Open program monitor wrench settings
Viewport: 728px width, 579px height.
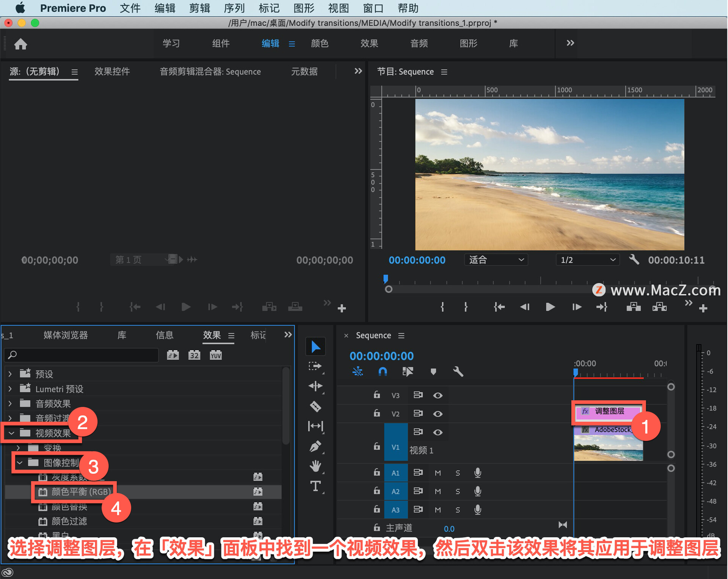(634, 260)
